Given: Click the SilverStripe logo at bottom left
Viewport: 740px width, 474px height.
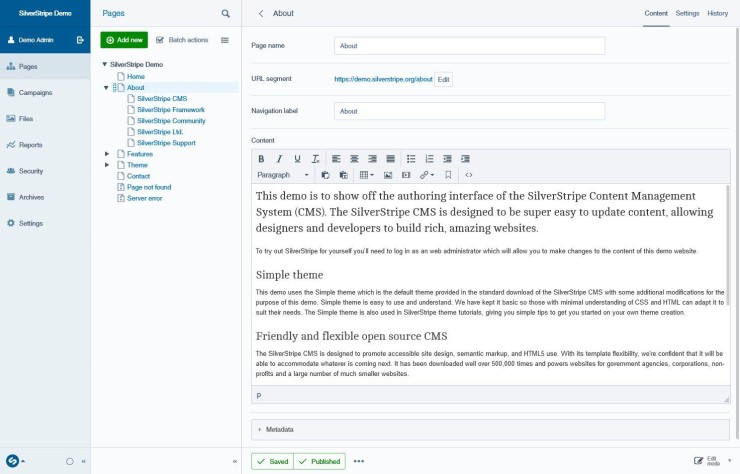Looking at the screenshot, I should pyautogui.click(x=12, y=461).
